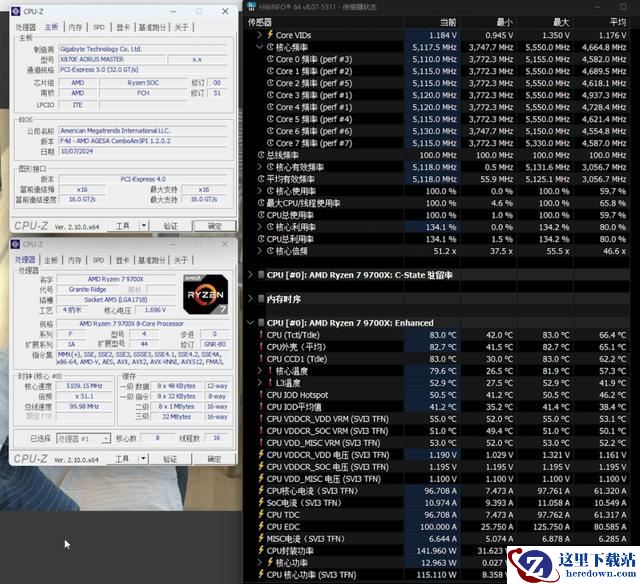Click clock icon beside CPU总利用率
This screenshot has height=584, width=640.
261,239
